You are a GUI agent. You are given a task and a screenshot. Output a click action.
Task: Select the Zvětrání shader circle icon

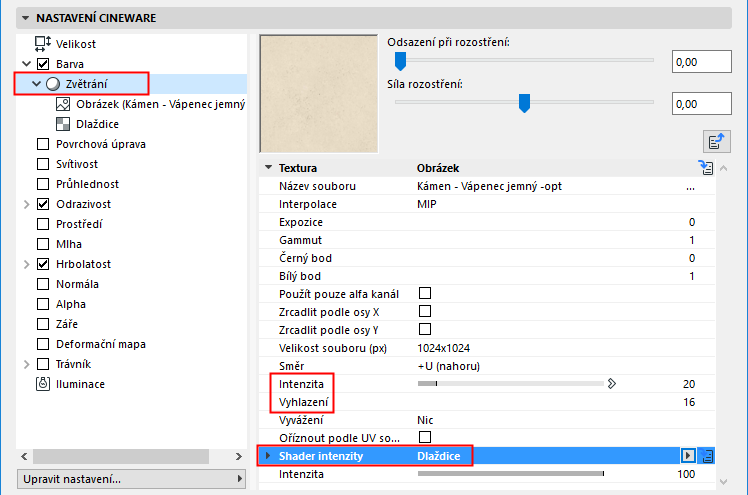(x=53, y=84)
